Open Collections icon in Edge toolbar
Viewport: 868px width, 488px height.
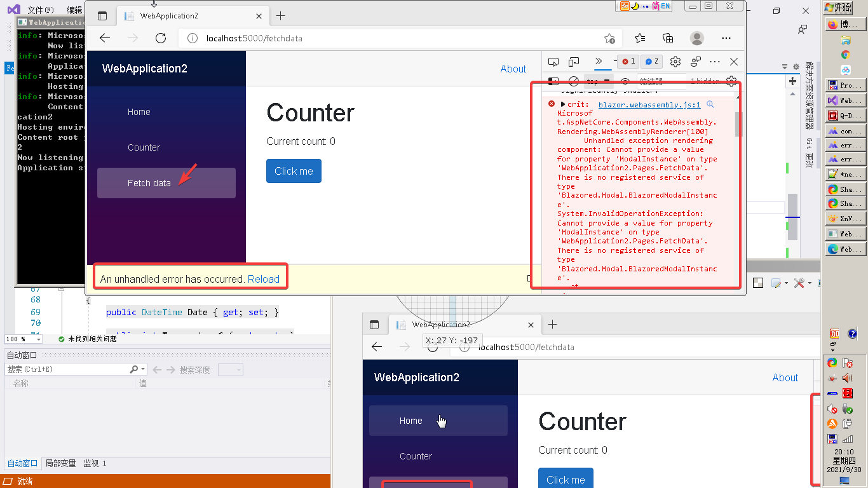tap(668, 38)
